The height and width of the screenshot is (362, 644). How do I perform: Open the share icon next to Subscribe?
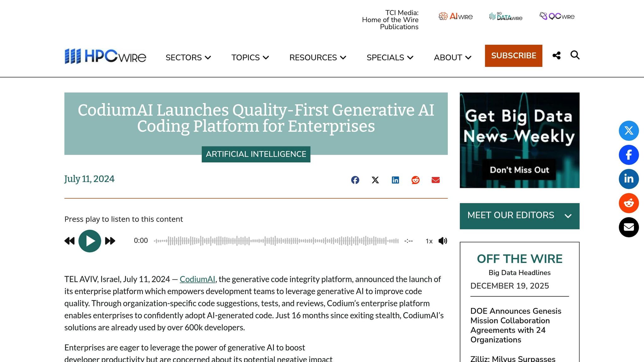click(x=556, y=56)
